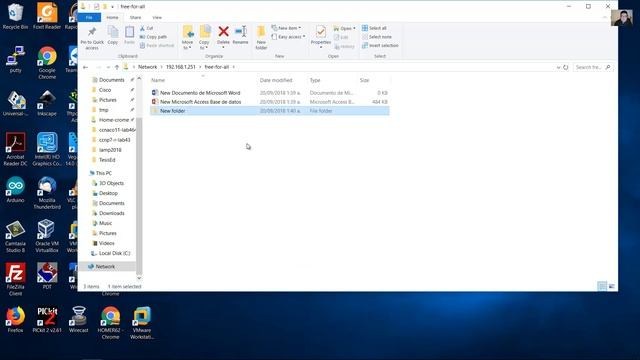Click Select none
640x360 pixels.
377,37
